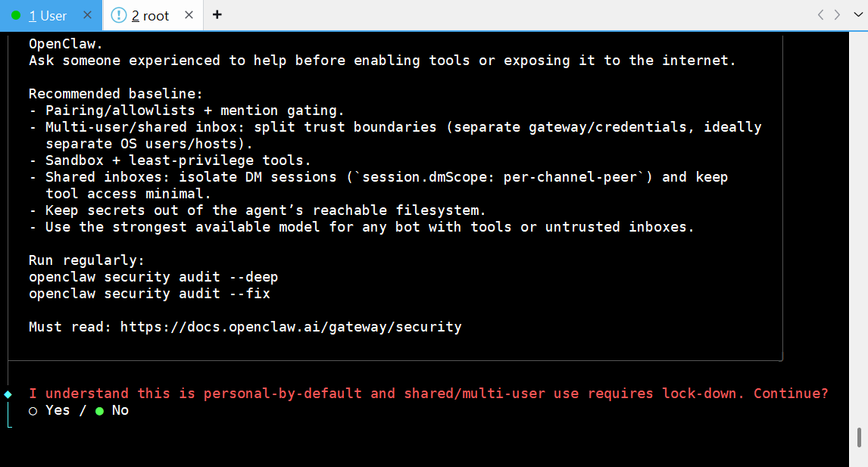
Task: Click the terminal scrollbar thumb
Action: coord(858,437)
